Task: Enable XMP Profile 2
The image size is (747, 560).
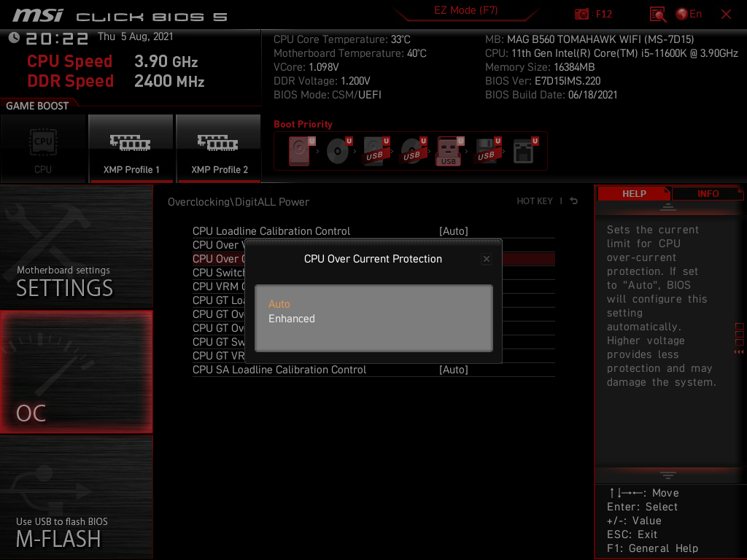Action: pos(219,149)
